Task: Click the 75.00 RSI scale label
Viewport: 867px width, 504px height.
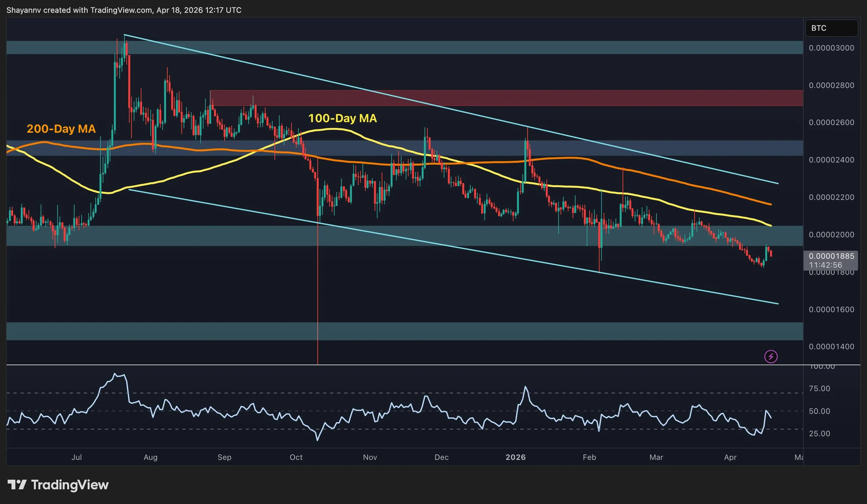Action: point(820,388)
